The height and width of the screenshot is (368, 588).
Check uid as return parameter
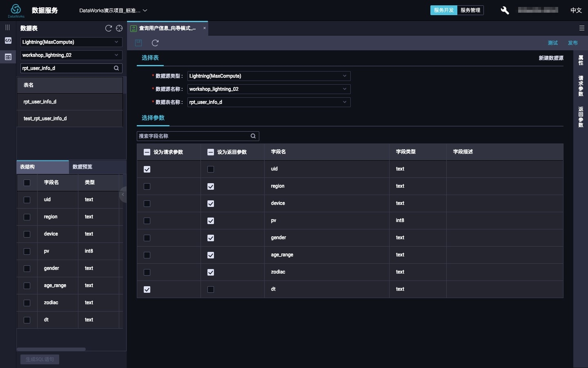tap(211, 169)
